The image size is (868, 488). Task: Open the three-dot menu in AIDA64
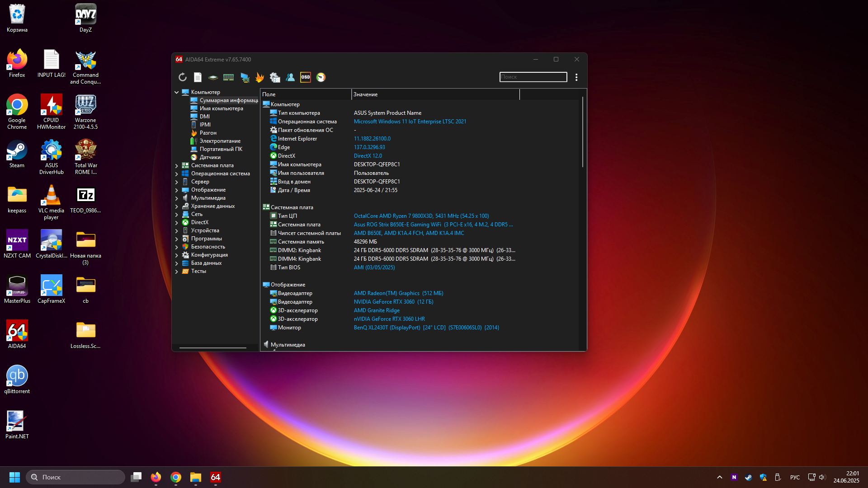coord(576,77)
